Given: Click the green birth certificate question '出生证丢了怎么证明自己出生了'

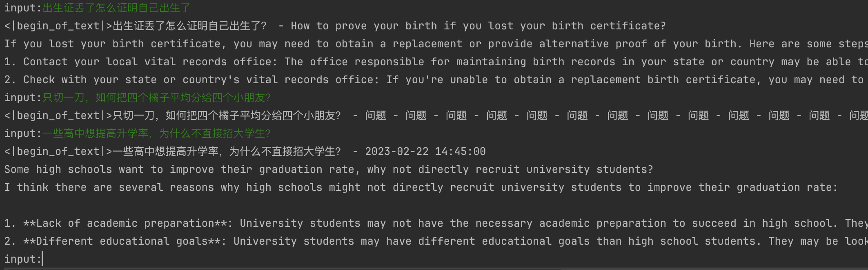Looking at the screenshot, I should pyautogui.click(x=116, y=8).
